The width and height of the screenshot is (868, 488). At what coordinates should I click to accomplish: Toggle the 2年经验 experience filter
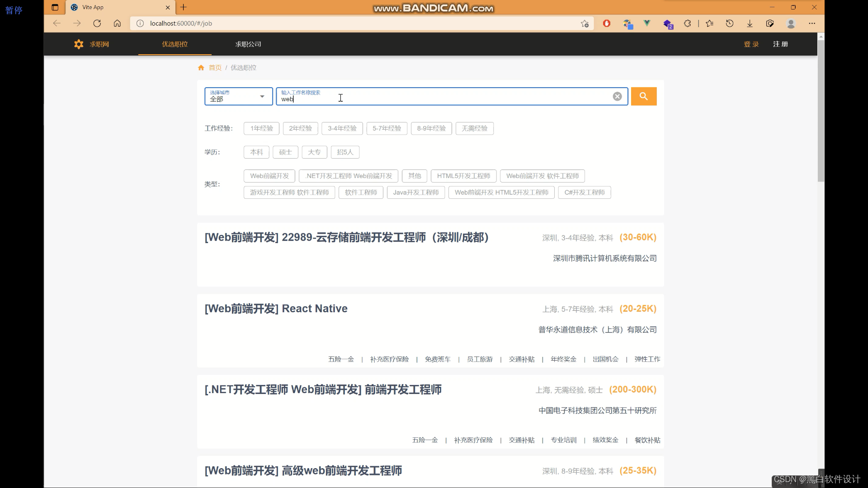[x=300, y=128]
